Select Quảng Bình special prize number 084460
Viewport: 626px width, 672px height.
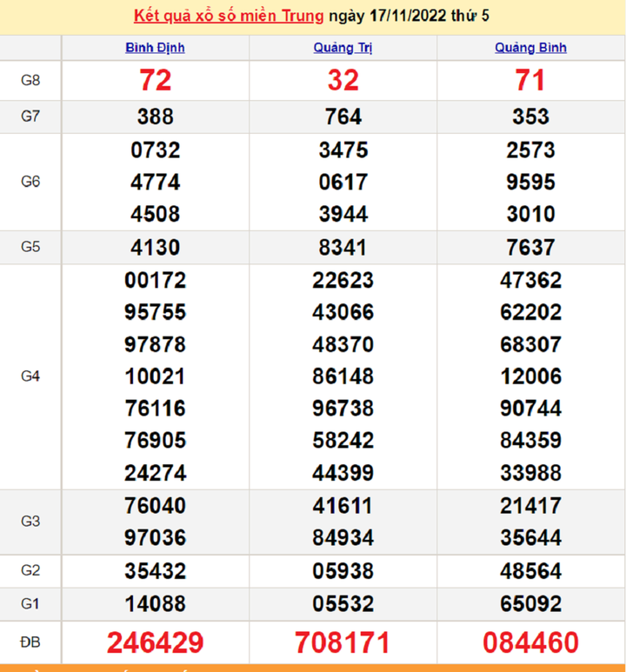[x=530, y=642]
